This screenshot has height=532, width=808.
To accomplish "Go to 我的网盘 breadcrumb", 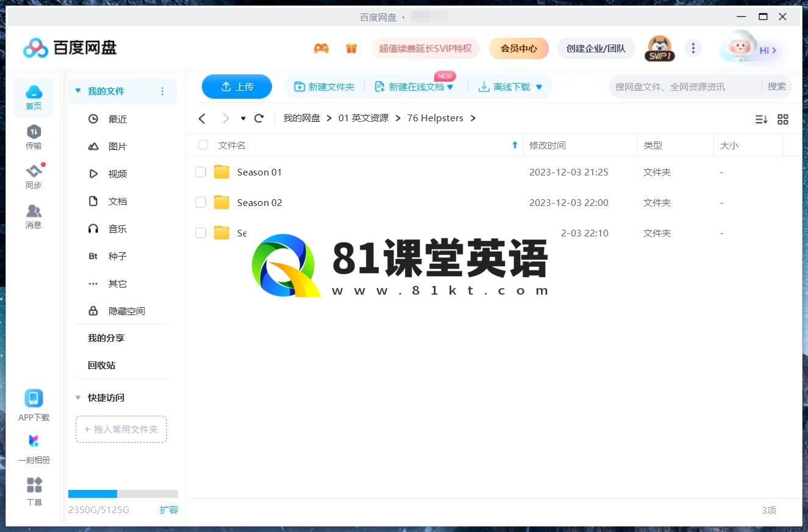I will click(302, 118).
